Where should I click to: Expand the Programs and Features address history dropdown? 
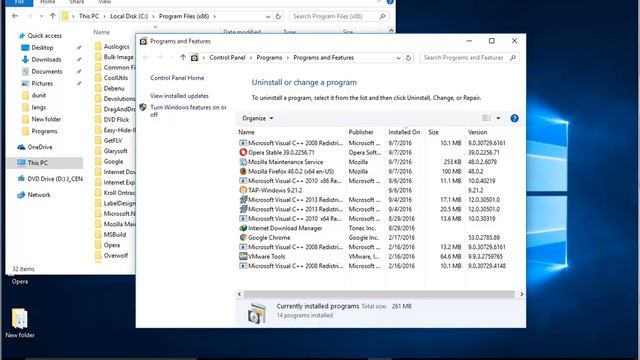point(398,58)
